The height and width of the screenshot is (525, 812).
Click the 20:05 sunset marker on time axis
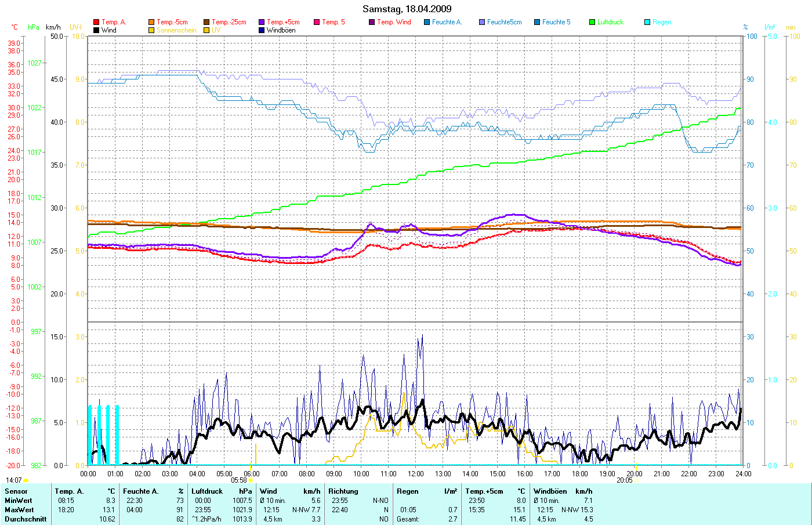pyautogui.click(x=625, y=480)
